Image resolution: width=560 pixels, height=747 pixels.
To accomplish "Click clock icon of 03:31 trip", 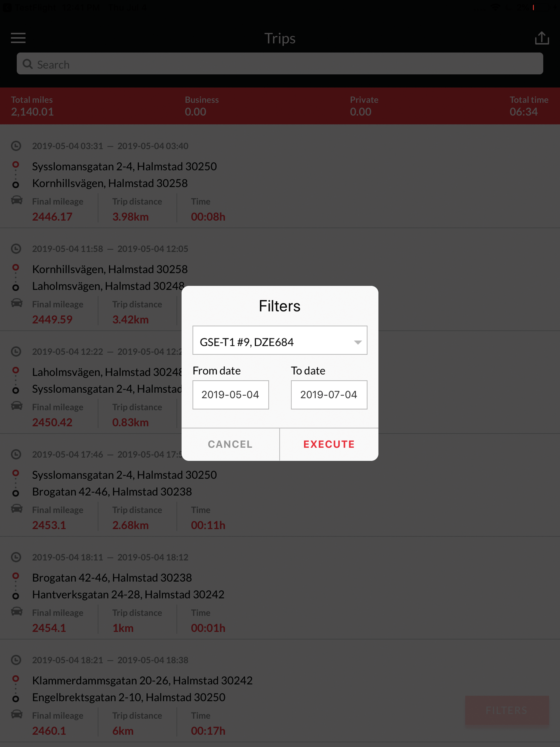I will coord(16,146).
